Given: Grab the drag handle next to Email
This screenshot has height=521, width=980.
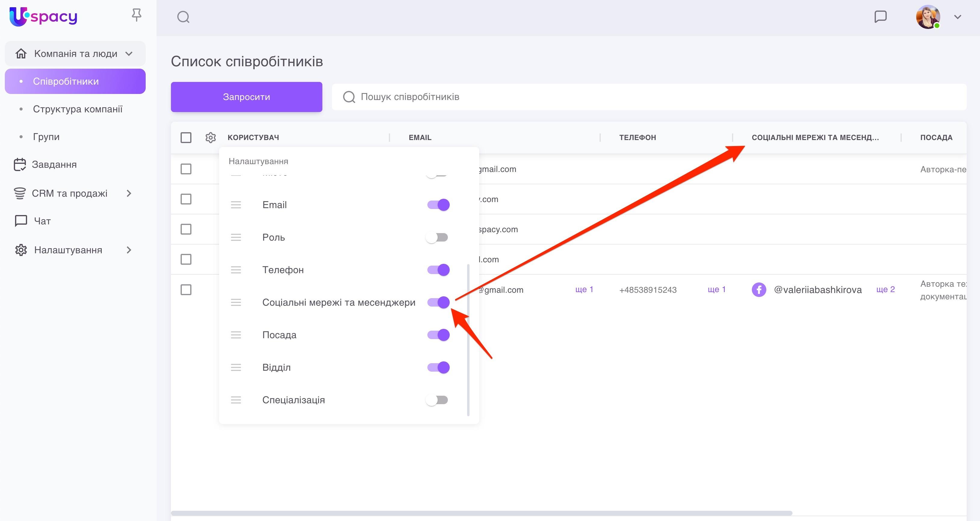Looking at the screenshot, I should (x=236, y=205).
